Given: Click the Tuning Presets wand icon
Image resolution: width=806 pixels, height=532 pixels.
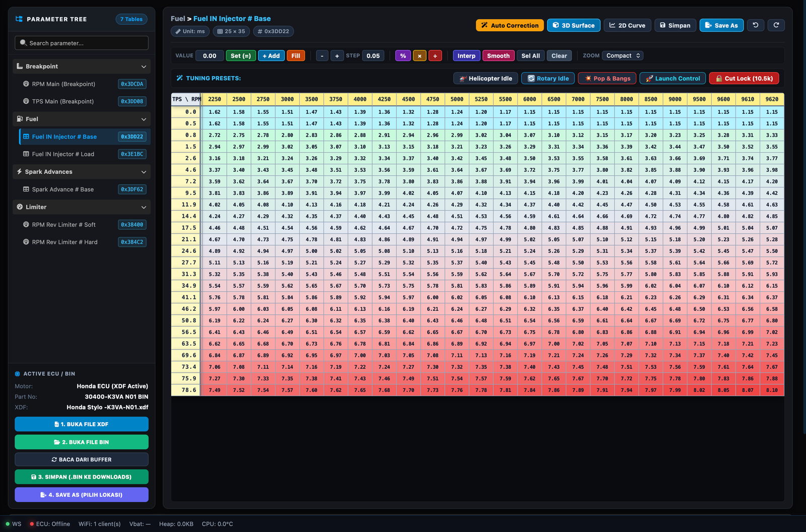Looking at the screenshot, I should [x=180, y=78].
